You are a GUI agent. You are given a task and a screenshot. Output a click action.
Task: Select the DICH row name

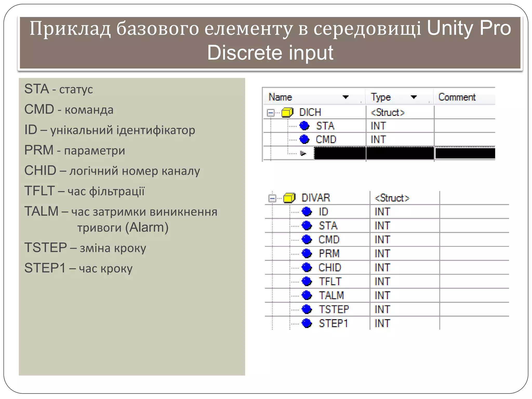point(310,112)
